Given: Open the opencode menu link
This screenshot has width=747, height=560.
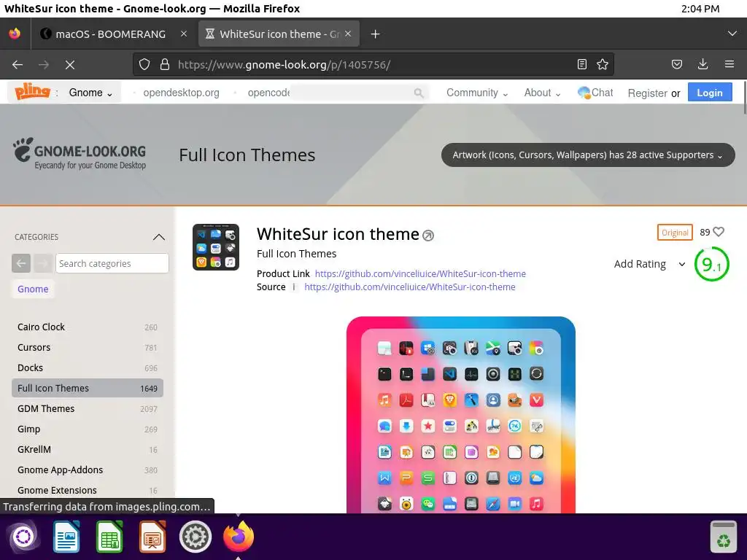Looking at the screenshot, I should [268, 93].
